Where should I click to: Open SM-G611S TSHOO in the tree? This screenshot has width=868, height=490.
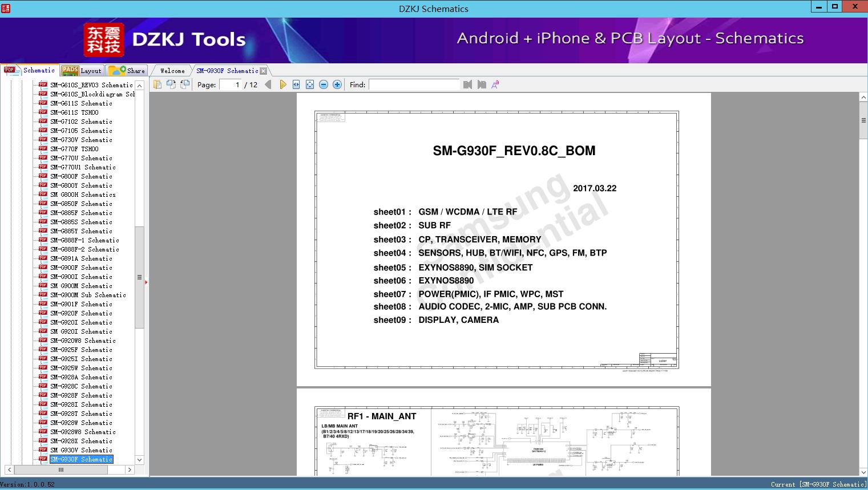coord(74,112)
